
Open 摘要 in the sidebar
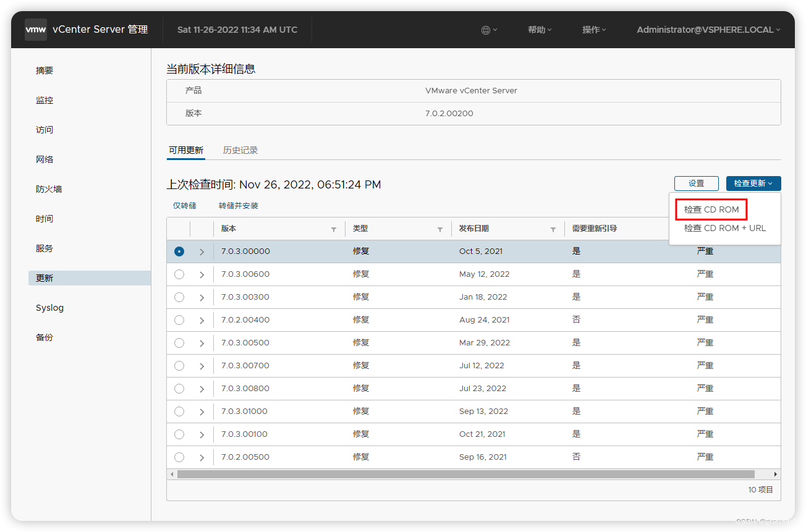click(x=45, y=70)
